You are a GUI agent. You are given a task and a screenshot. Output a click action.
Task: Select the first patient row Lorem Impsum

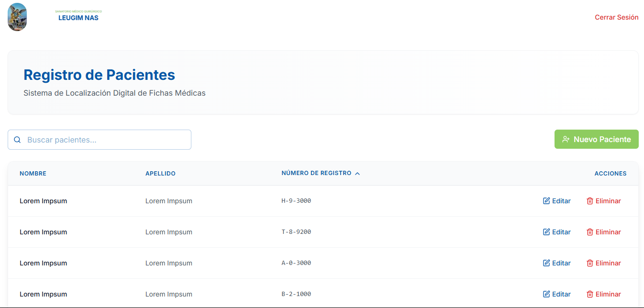[44, 201]
